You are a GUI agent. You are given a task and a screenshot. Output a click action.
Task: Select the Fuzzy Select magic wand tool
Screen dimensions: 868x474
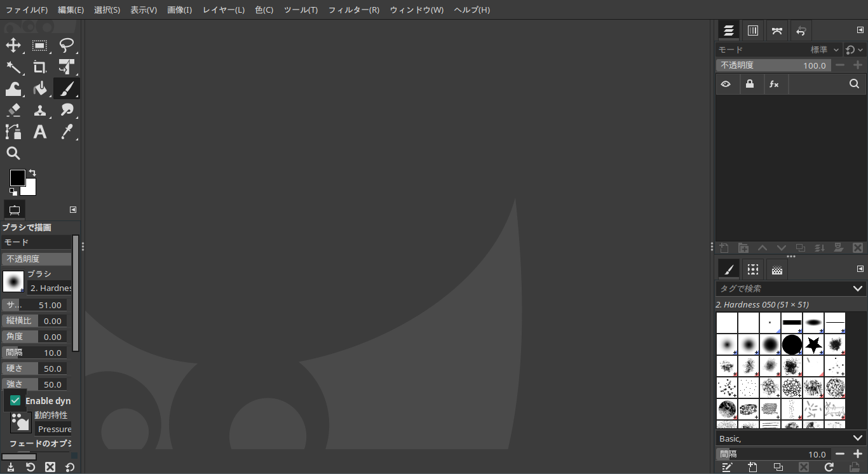(13, 67)
